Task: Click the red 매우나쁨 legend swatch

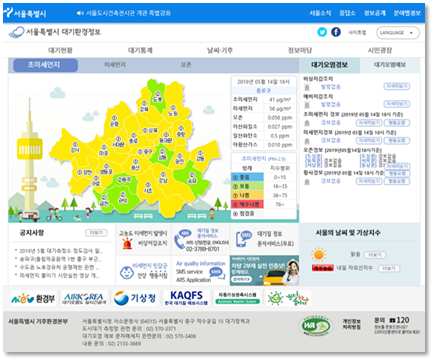Action: [x=247, y=204]
